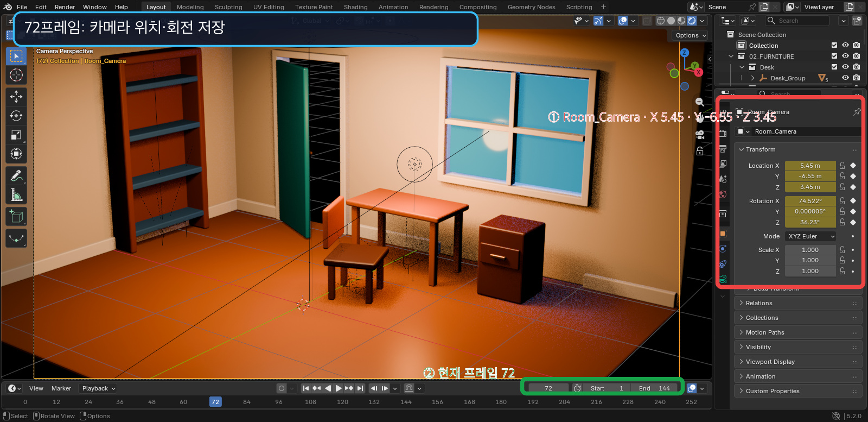Image resolution: width=868 pixels, height=422 pixels.
Task: Click the current frame field showing 72
Action: [548, 388]
